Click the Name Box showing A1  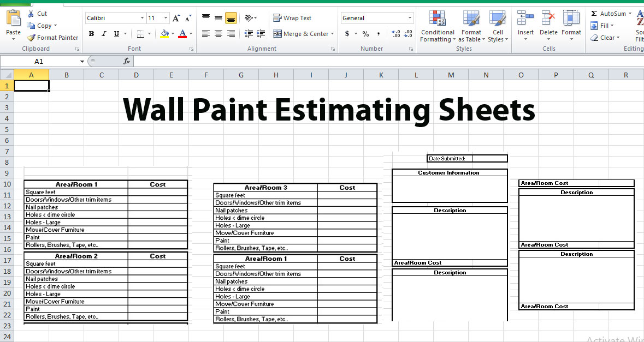(38, 61)
